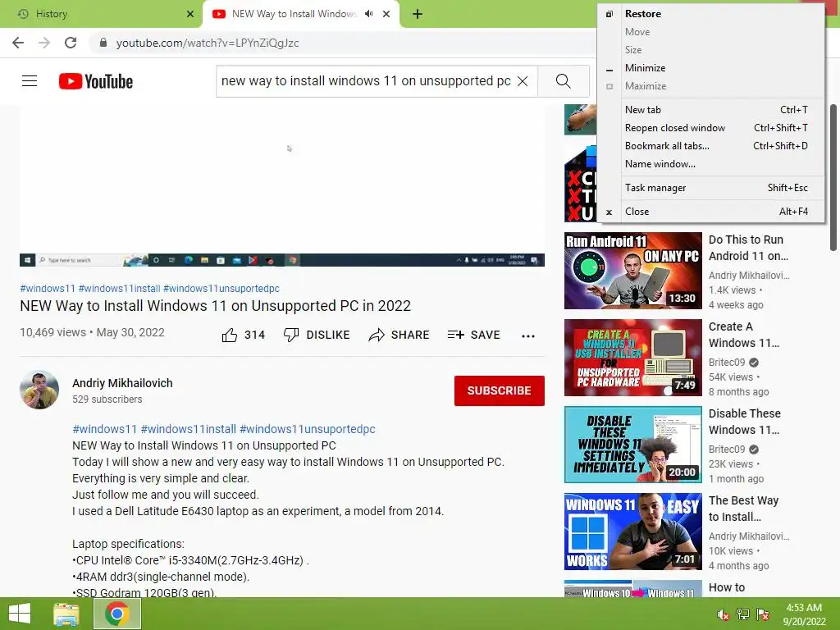The image size is (840, 630).
Task: Open Action Center flag tray icon
Action: [763, 614]
